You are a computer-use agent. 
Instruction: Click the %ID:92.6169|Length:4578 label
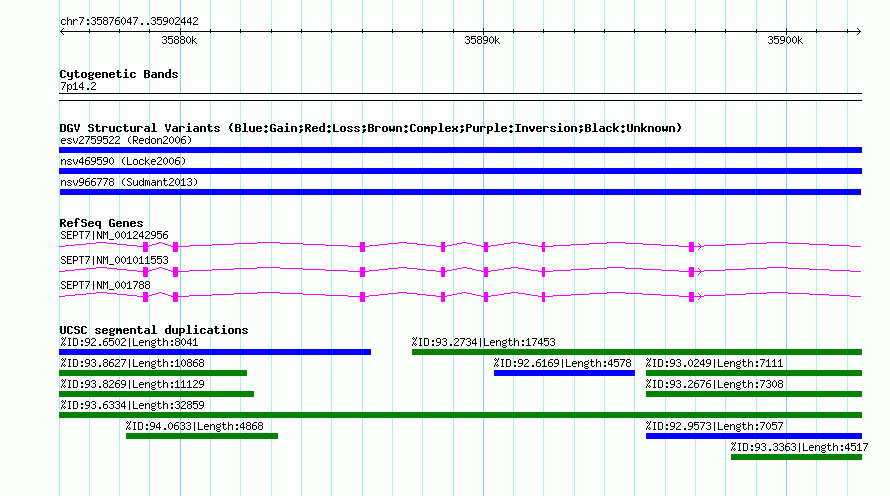(x=562, y=363)
